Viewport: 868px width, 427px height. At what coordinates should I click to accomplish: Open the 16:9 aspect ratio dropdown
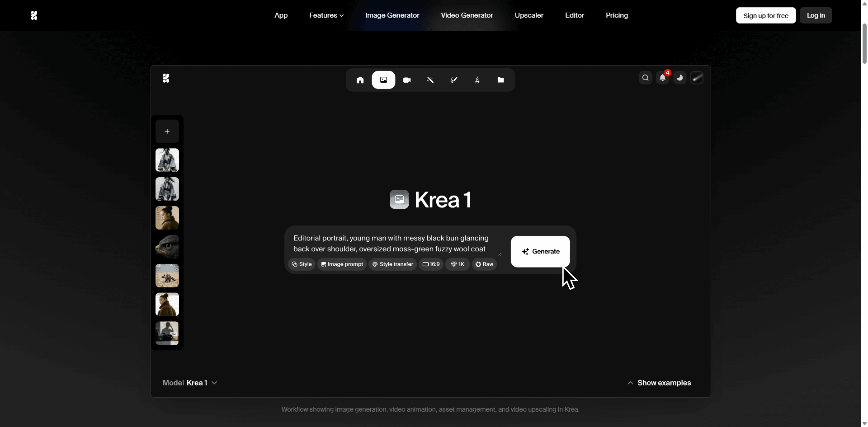click(x=431, y=264)
